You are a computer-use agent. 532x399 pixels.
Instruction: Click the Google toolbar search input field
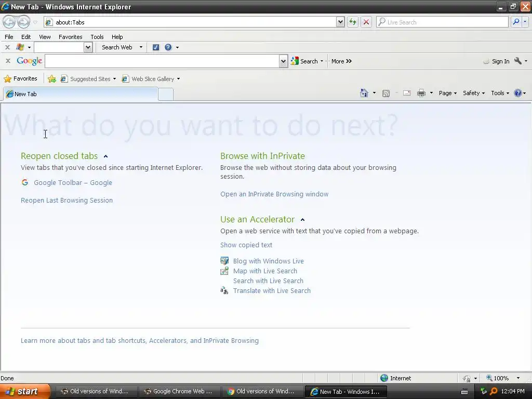point(163,61)
